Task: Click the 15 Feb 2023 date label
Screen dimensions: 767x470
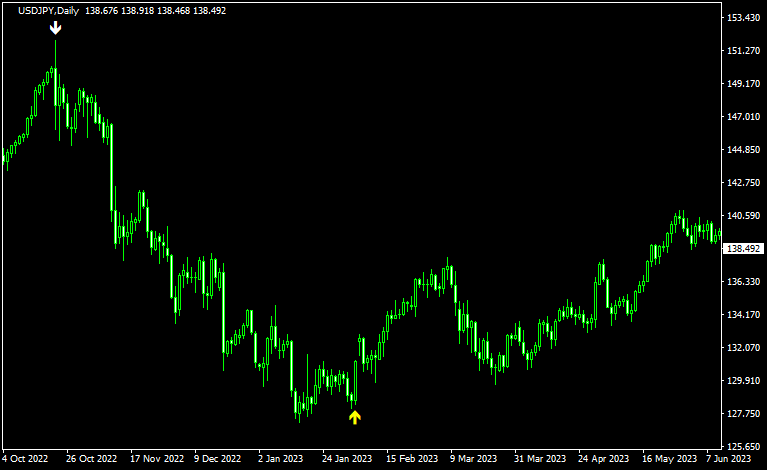Action: [410, 459]
